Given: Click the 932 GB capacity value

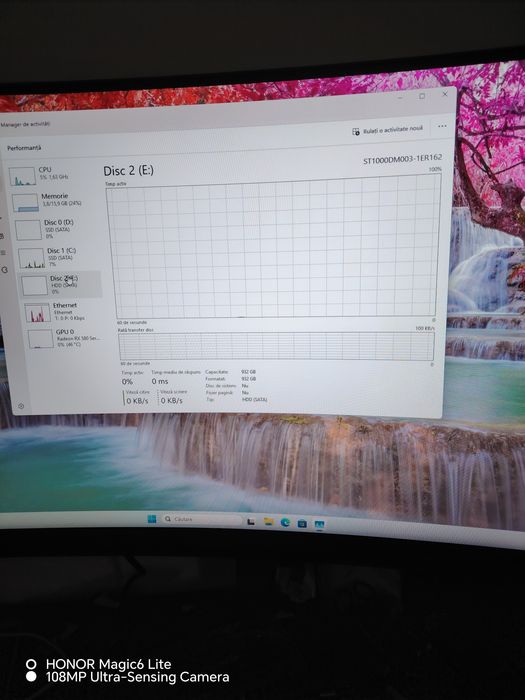Looking at the screenshot, I should pos(249,371).
